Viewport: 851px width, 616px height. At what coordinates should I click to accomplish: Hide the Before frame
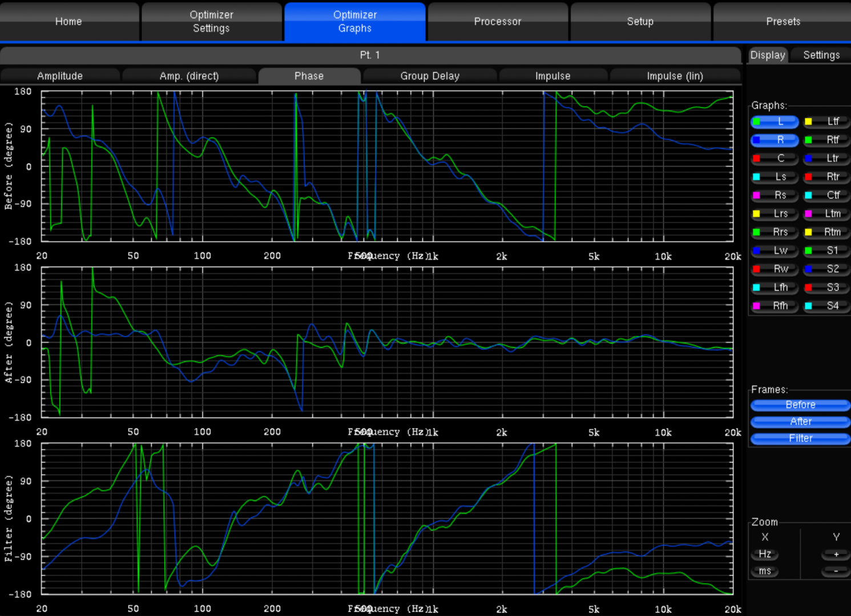click(x=800, y=404)
